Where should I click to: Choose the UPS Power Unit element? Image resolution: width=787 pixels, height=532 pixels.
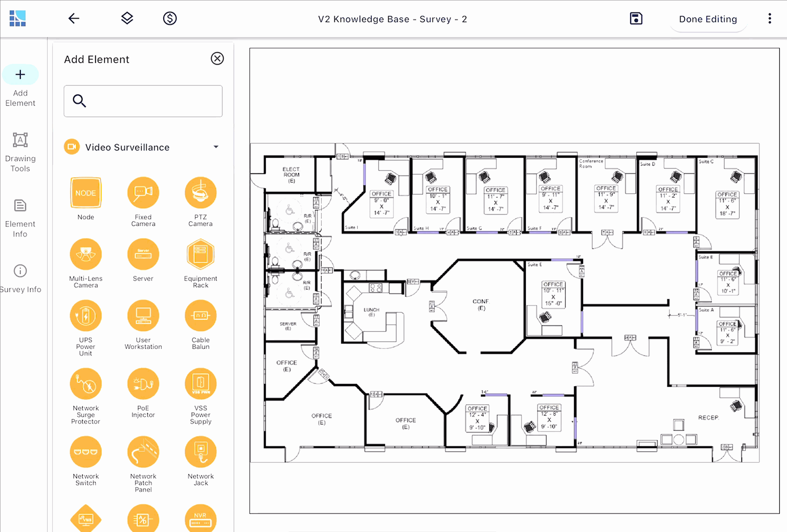85,315
